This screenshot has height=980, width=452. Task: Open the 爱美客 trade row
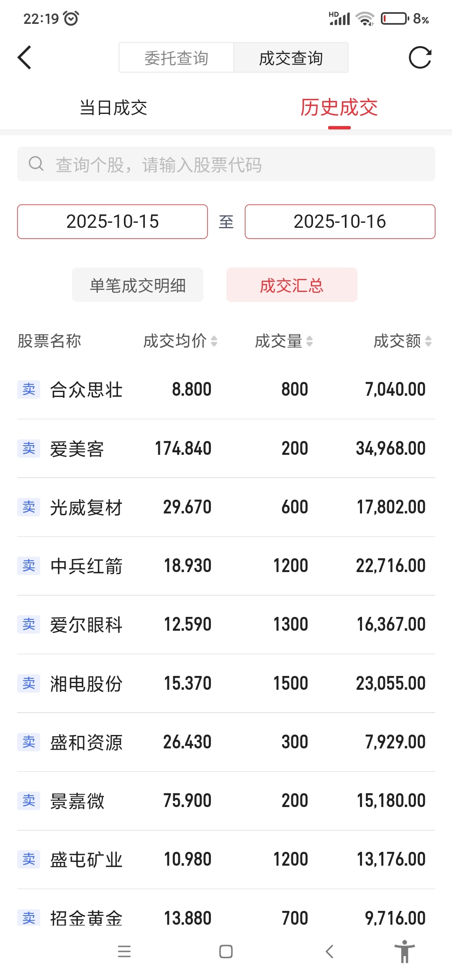coord(226,449)
